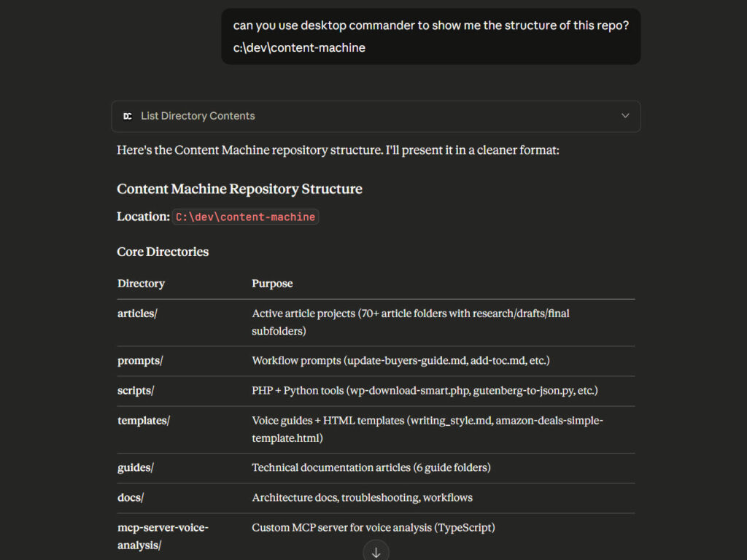Select the articles/ directory cell

coord(137,314)
